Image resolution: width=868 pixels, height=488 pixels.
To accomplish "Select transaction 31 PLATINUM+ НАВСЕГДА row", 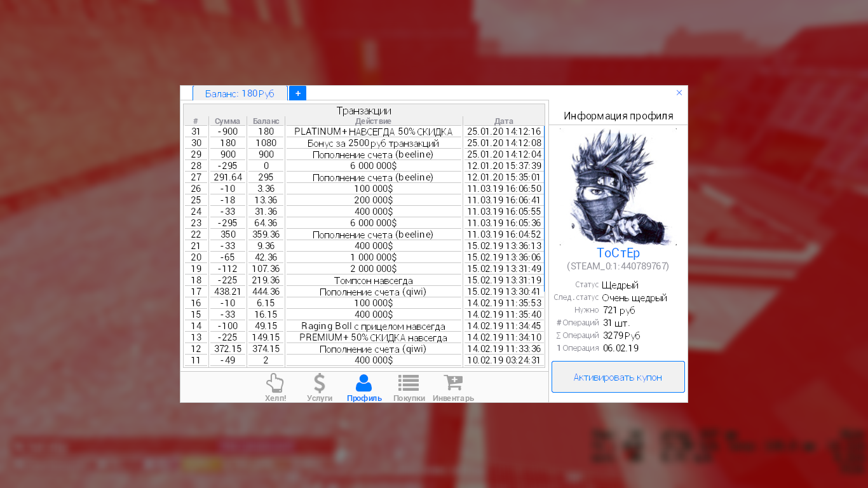I will [374, 132].
